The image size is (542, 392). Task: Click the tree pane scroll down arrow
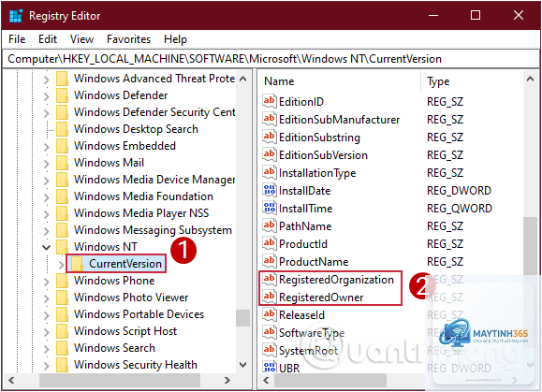(243, 365)
